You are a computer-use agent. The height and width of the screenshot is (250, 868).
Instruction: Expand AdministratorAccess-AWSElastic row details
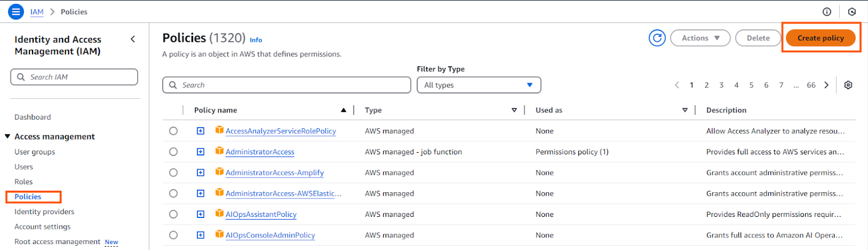click(x=201, y=193)
